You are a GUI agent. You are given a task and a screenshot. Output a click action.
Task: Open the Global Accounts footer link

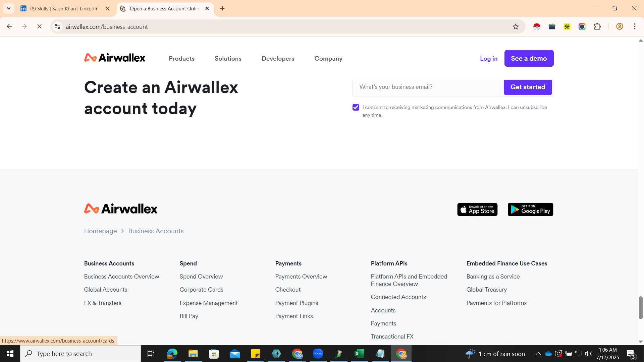[x=106, y=290]
